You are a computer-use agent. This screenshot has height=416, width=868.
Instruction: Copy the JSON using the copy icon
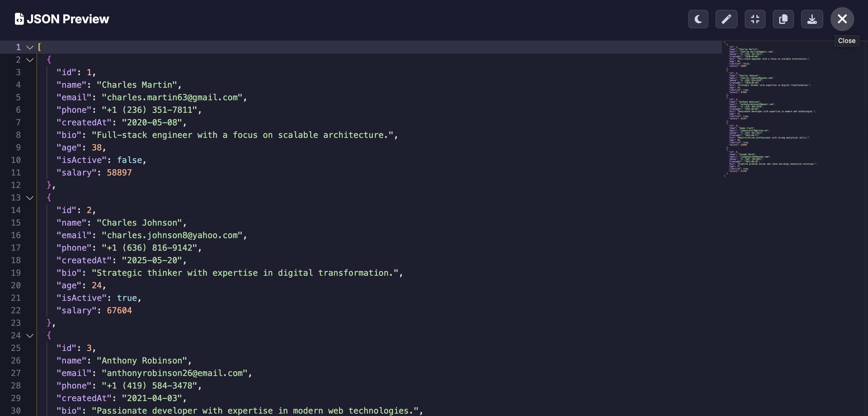click(783, 19)
